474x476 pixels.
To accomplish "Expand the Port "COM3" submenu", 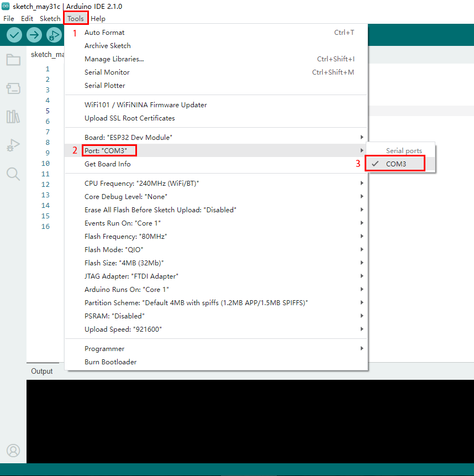I will point(216,150).
